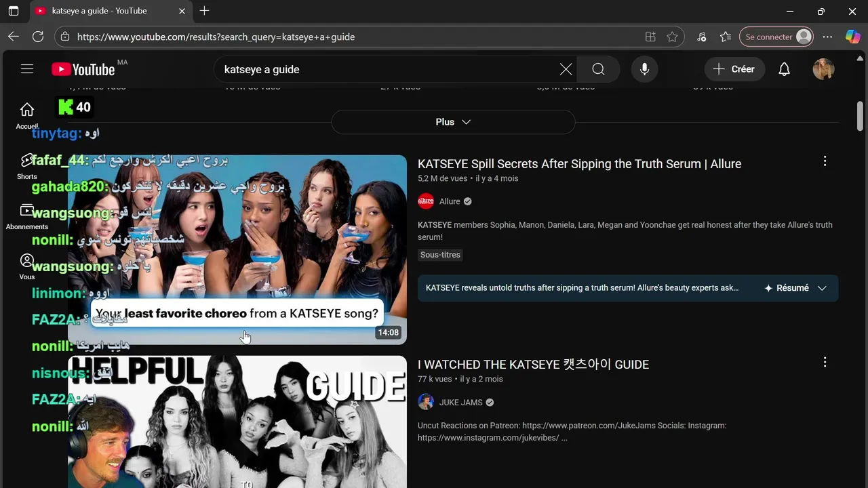Open Accueil in the YouTube sidebar

(x=27, y=115)
